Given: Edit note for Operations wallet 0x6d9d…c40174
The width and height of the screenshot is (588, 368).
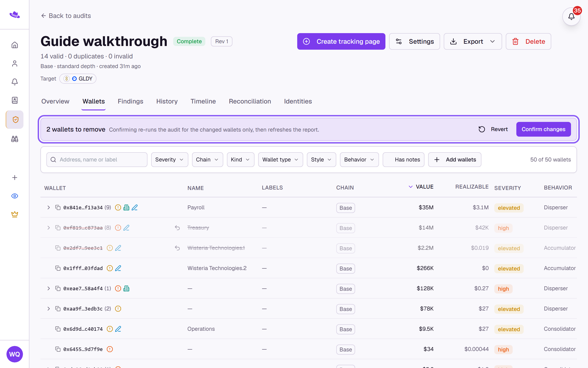Looking at the screenshot, I should (118, 329).
